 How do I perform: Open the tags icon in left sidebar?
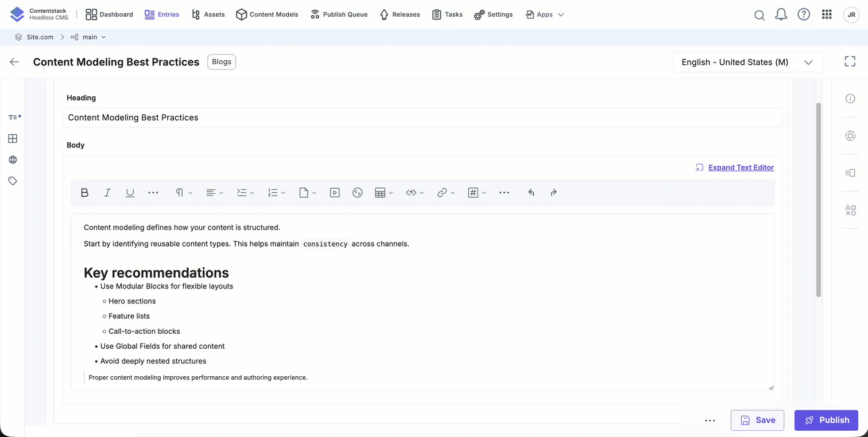tap(13, 181)
